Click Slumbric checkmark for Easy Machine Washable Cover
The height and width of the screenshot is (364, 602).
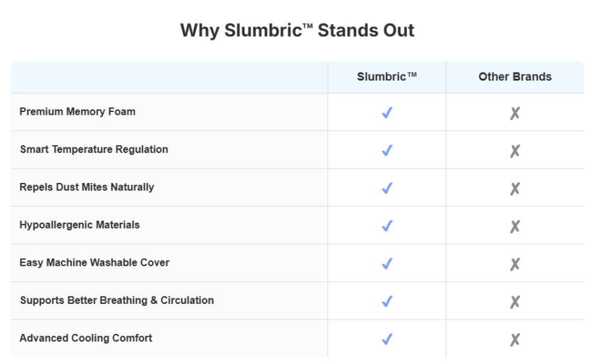click(x=387, y=264)
